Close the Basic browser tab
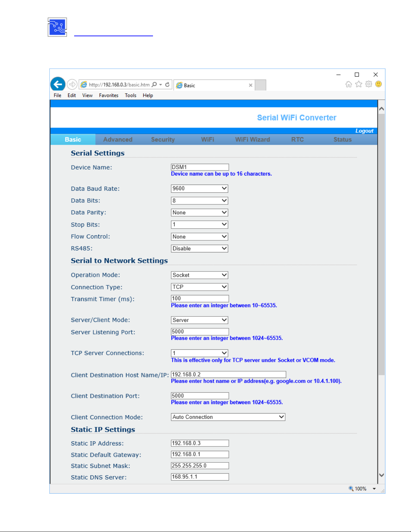 (x=250, y=85)
